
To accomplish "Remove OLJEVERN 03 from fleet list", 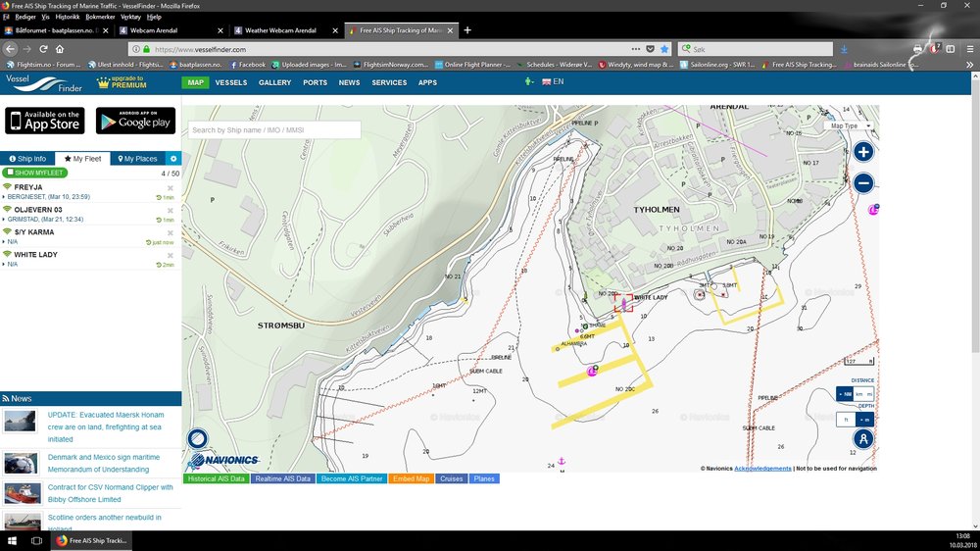I will pos(170,210).
